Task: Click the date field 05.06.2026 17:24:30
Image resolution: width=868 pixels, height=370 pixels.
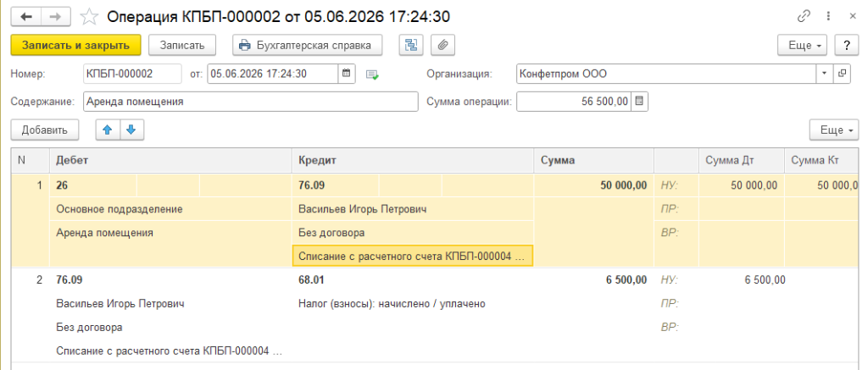Action: (272, 74)
